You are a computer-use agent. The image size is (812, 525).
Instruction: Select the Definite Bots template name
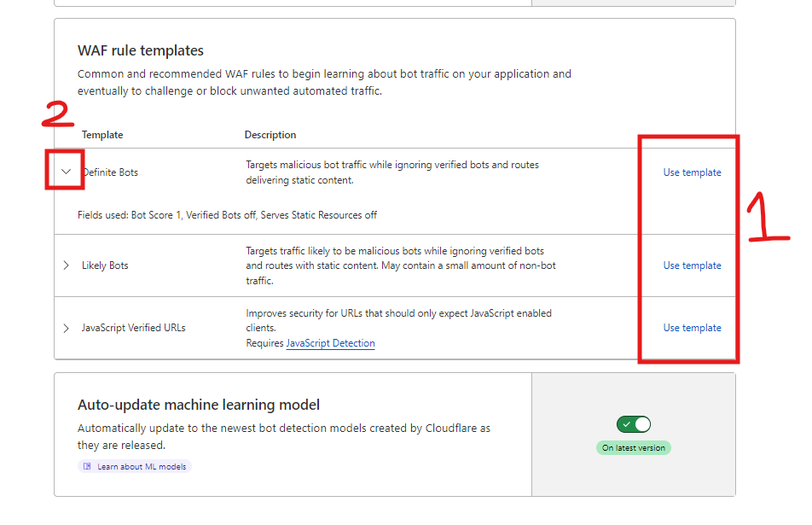(110, 172)
